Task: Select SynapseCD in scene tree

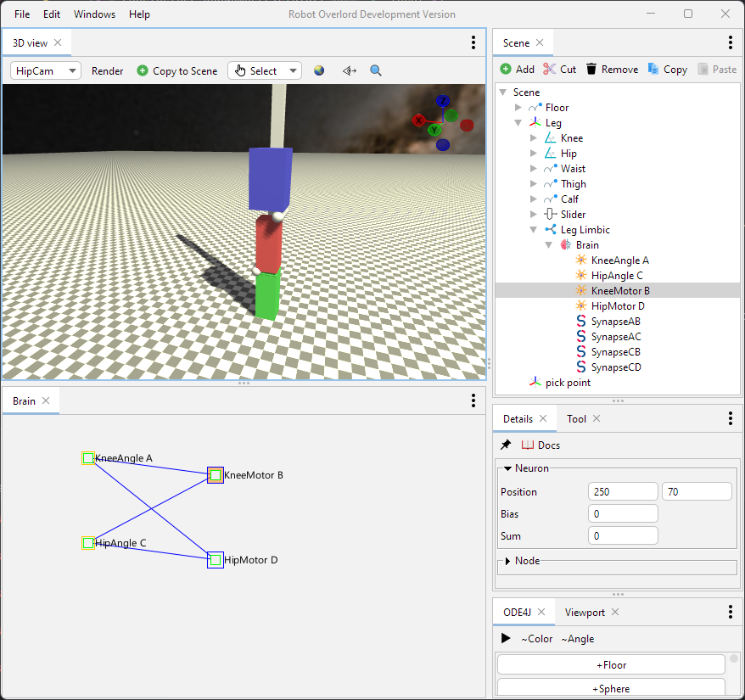Action: tap(616, 367)
